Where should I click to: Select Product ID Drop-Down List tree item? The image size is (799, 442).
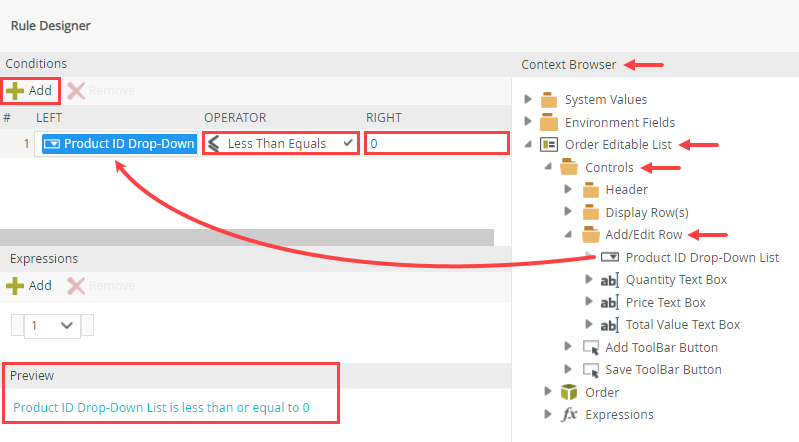tap(702, 257)
